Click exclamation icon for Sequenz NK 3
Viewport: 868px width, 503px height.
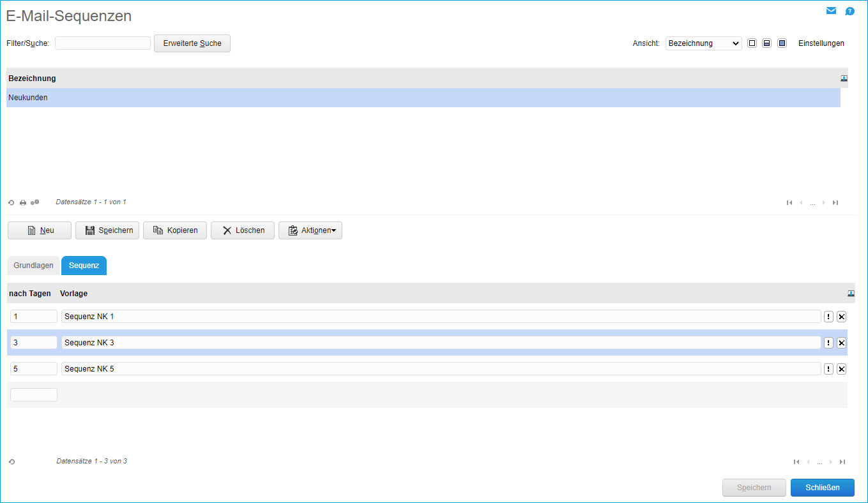pyautogui.click(x=828, y=343)
